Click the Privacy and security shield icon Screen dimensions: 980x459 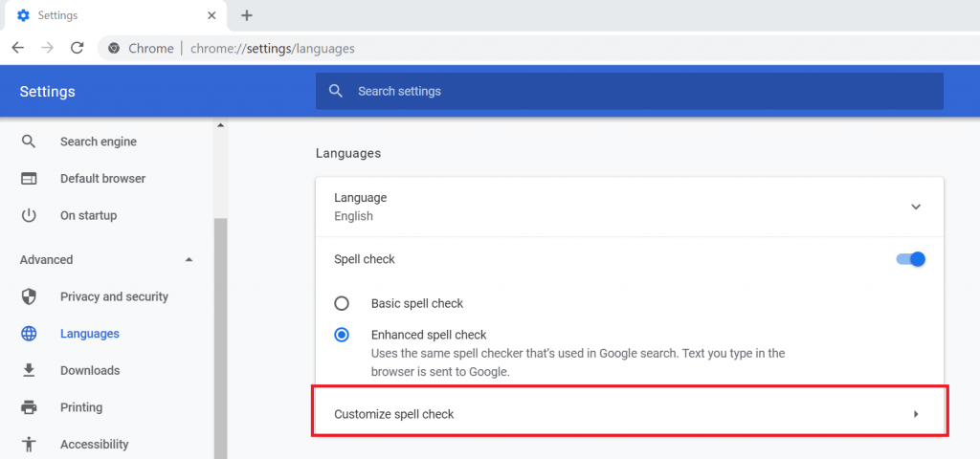29,296
